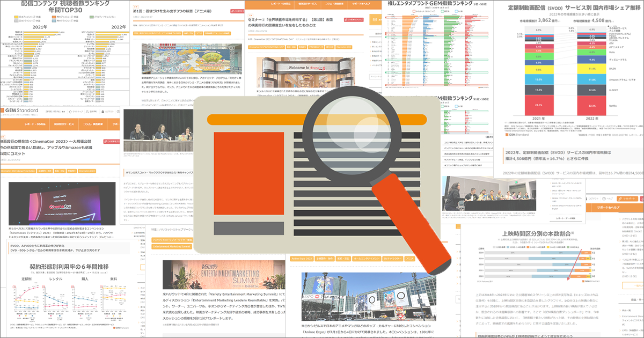
Task: Click the small orange category badge above the seminar title
Action: coord(251,15)
